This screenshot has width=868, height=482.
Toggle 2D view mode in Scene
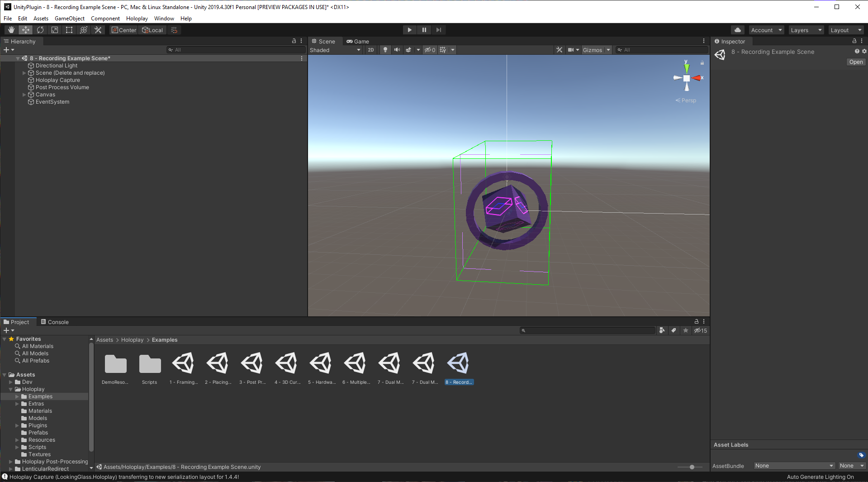pyautogui.click(x=370, y=50)
